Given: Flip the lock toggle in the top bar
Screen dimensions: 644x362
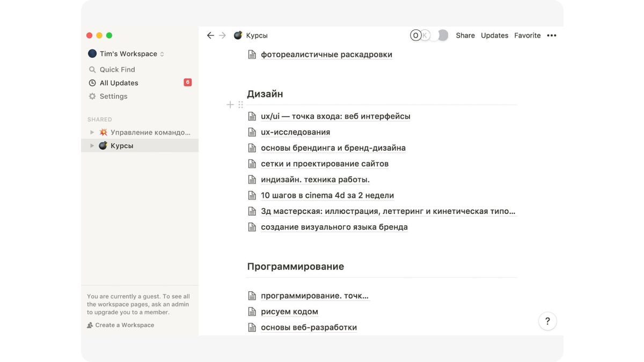Looking at the screenshot, I should [441, 35].
